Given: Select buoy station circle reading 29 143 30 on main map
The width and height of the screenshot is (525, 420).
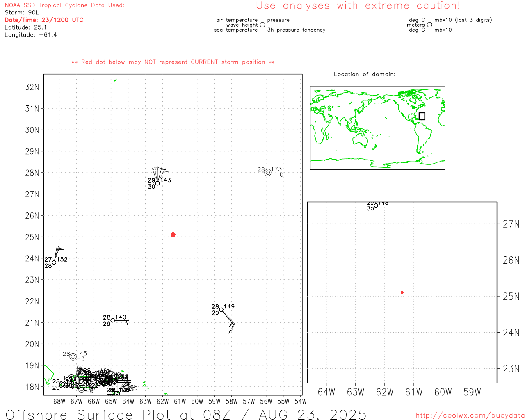Looking at the screenshot, I should [157, 183].
